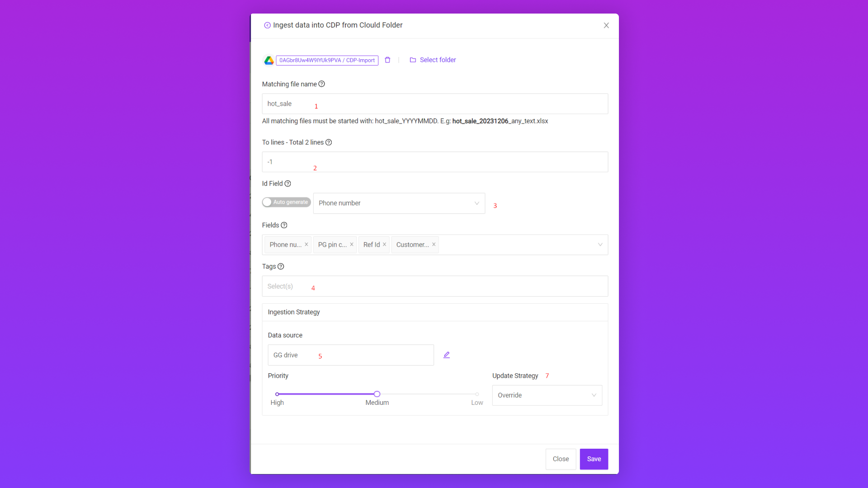The image size is (868, 488).
Task: Delete the selected CDP-Import folder
Action: (x=387, y=60)
